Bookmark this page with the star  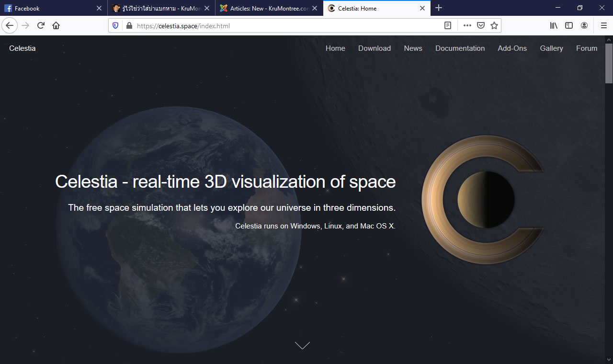click(x=494, y=26)
